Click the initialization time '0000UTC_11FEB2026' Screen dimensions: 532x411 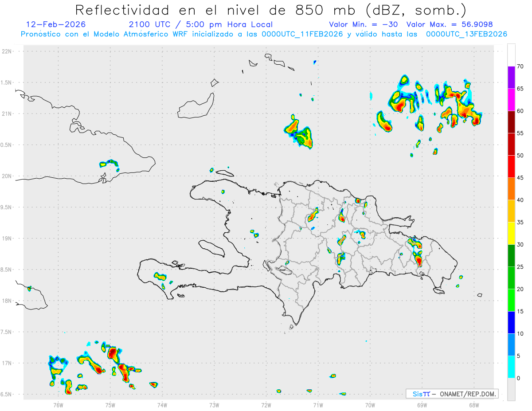(x=302, y=34)
